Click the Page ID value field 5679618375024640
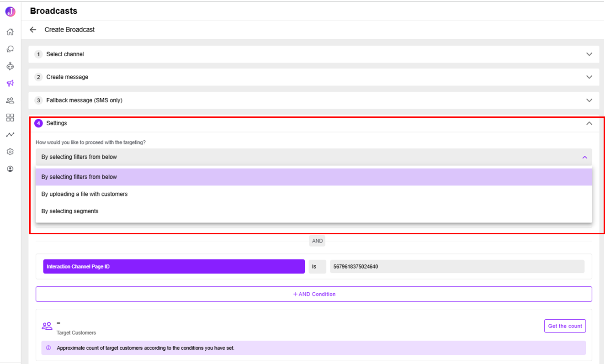605x364 pixels. 457,267
